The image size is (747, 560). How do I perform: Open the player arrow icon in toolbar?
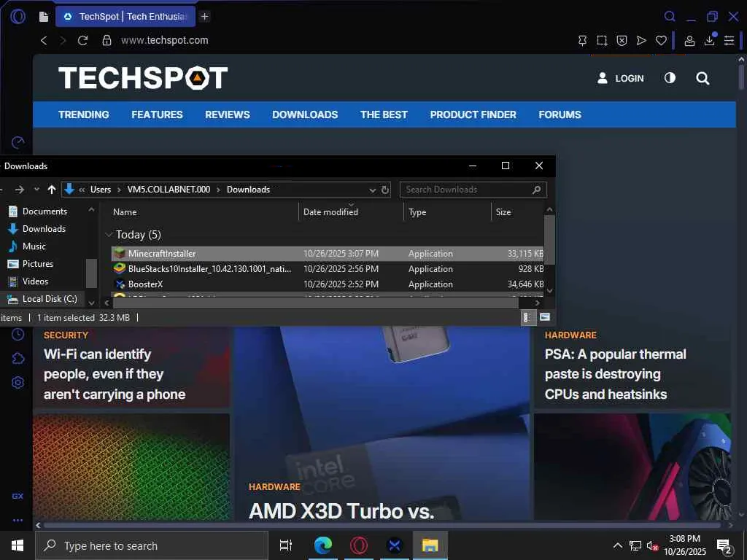click(x=641, y=41)
